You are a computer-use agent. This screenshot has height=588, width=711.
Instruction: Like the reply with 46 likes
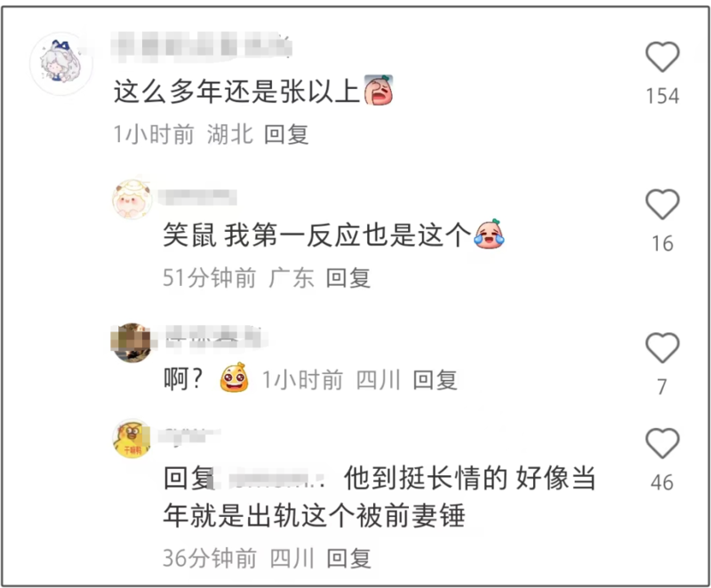point(662,442)
